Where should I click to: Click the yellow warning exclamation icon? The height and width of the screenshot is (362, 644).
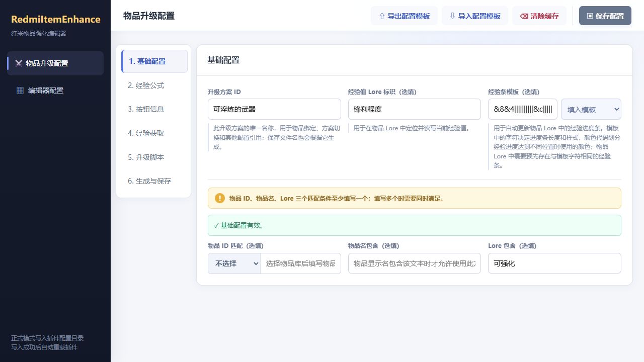tap(220, 198)
